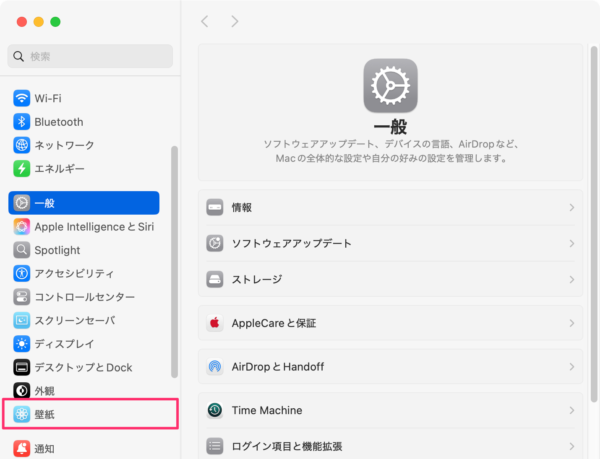Select the スクリーンセーバ label
Image resolution: width=600 pixels, height=459 pixels.
[x=75, y=321]
